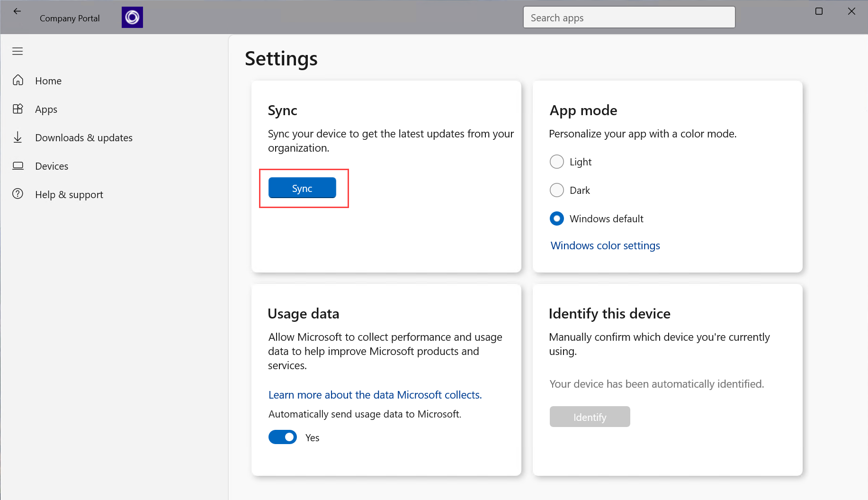
Task: Navigate to Downloads & updates
Action: (83, 137)
